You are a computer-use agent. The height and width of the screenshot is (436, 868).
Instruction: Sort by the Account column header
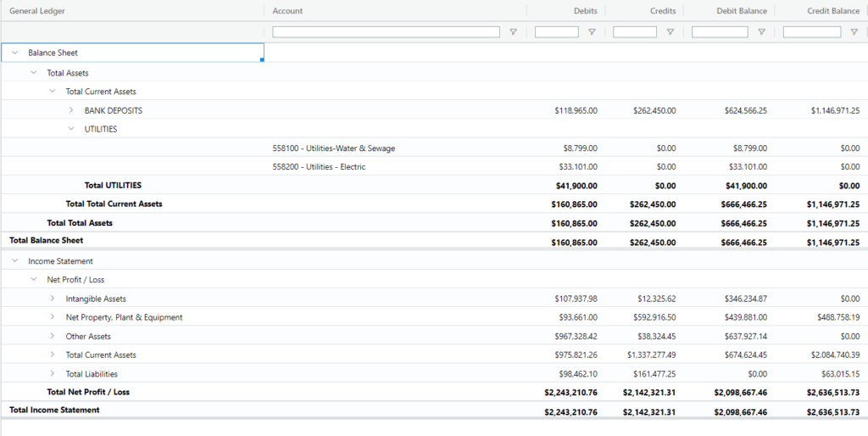click(x=287, y=10)
